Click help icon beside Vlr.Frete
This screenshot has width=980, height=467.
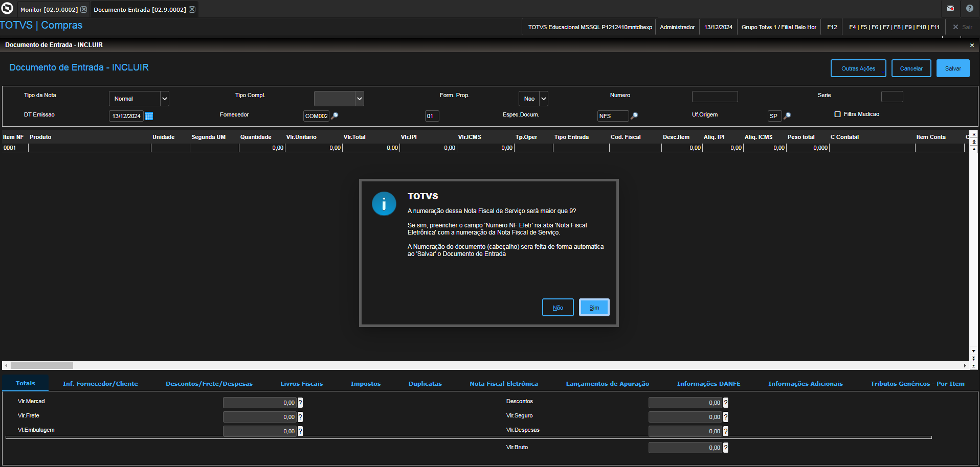300,417
